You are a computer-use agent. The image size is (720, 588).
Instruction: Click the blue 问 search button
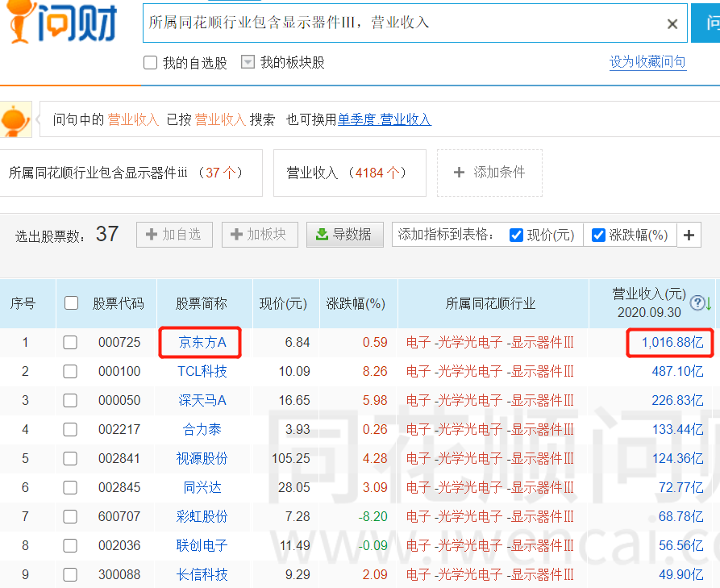(707, 23)
